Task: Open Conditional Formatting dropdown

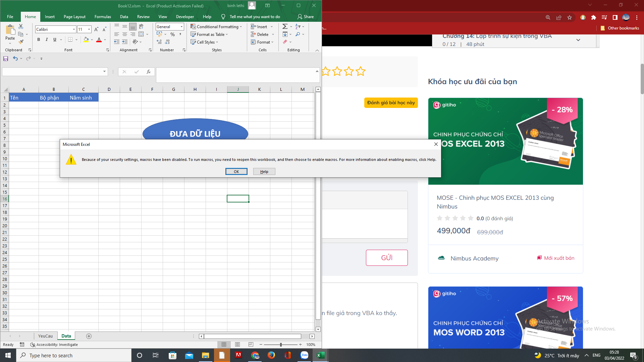Action: (216, 27)
